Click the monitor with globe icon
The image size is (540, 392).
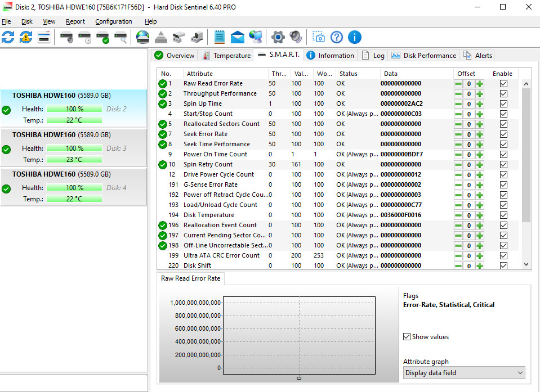[256, 37]
